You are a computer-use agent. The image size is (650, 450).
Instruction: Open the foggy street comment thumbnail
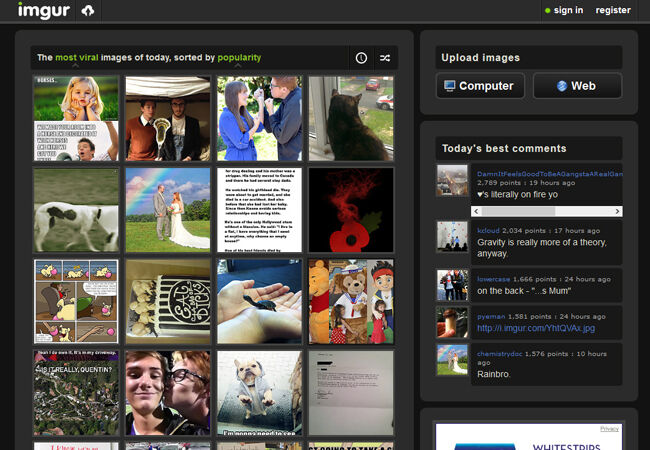tap(452, 180)
